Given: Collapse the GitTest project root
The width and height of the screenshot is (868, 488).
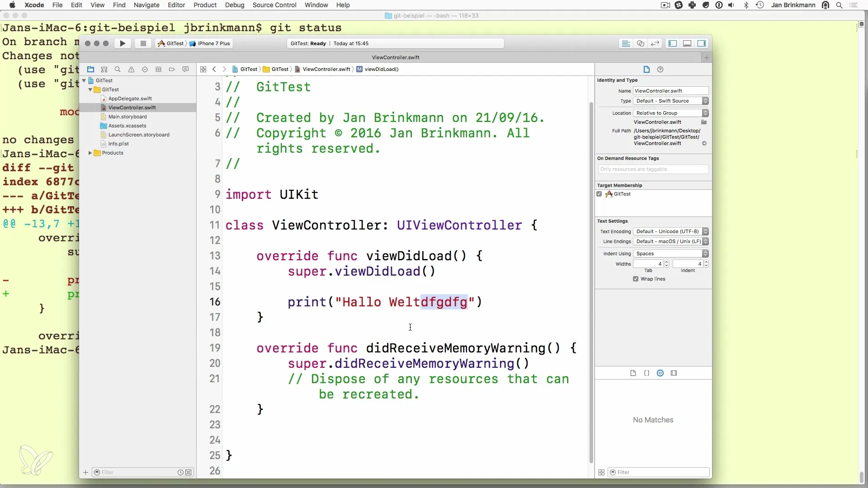Looking at the screenshot, I should tap(84, 80).
